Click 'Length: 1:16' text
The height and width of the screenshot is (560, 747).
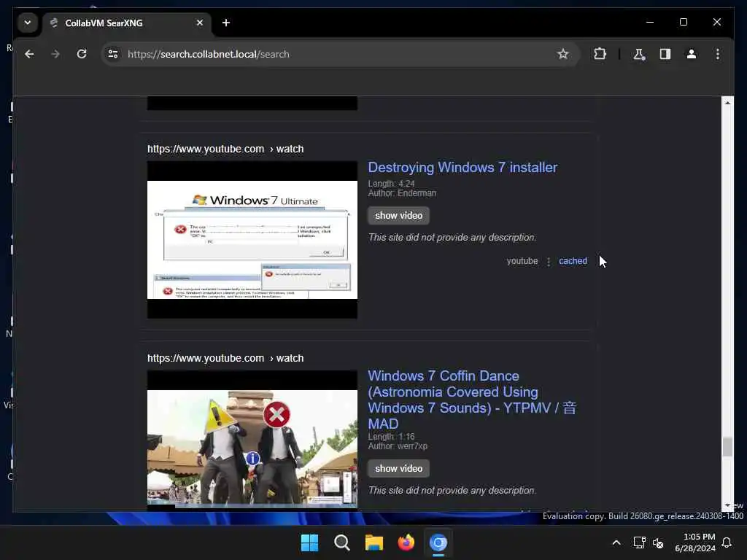391,437
